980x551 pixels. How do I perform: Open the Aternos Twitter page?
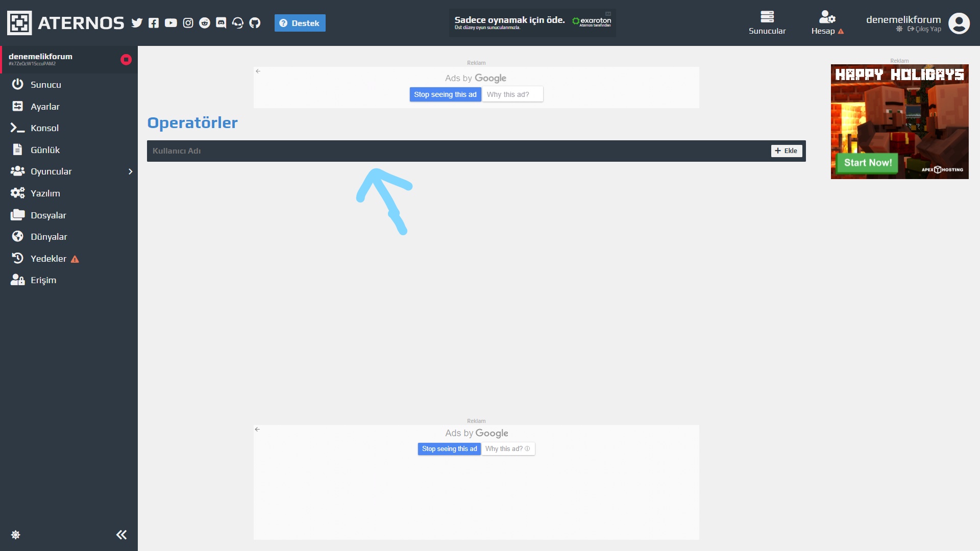pos(137,23)
